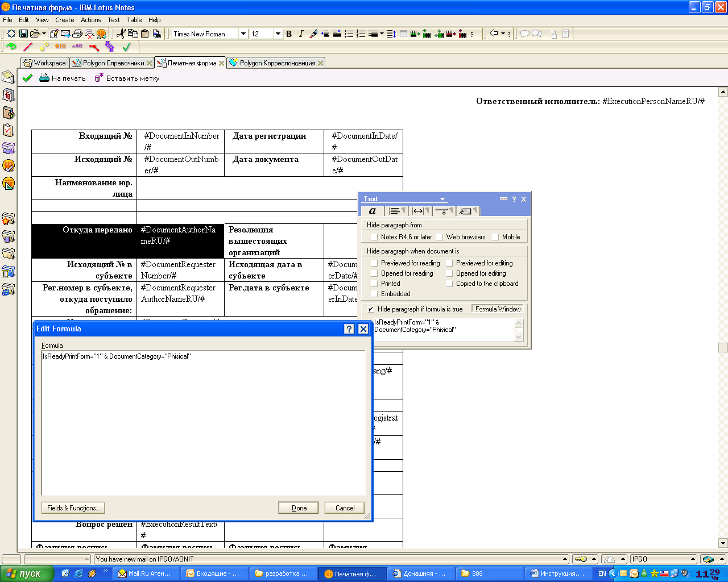Click the bulleted list toolbar icon
728x582 pixels.
(349, 34)
